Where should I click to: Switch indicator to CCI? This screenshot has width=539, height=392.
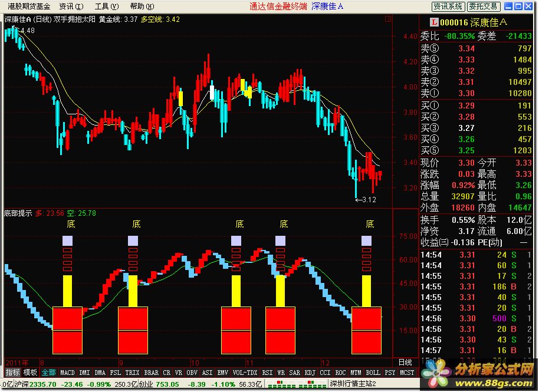pyautogui.click(x=325, y=373)
